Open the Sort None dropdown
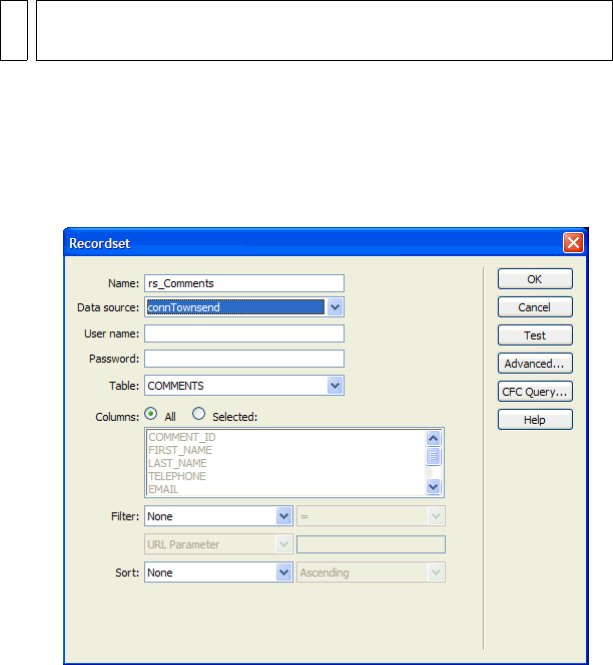 pos(218,573)
